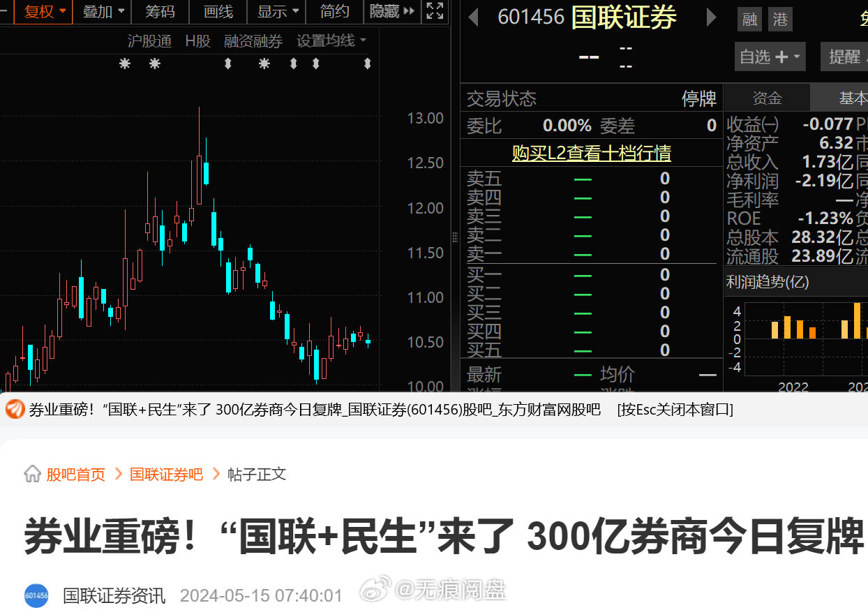Click the Eastmoney logo in popup title
The width and height of the screenshot is (868, 610).
(x=15, y=410)
